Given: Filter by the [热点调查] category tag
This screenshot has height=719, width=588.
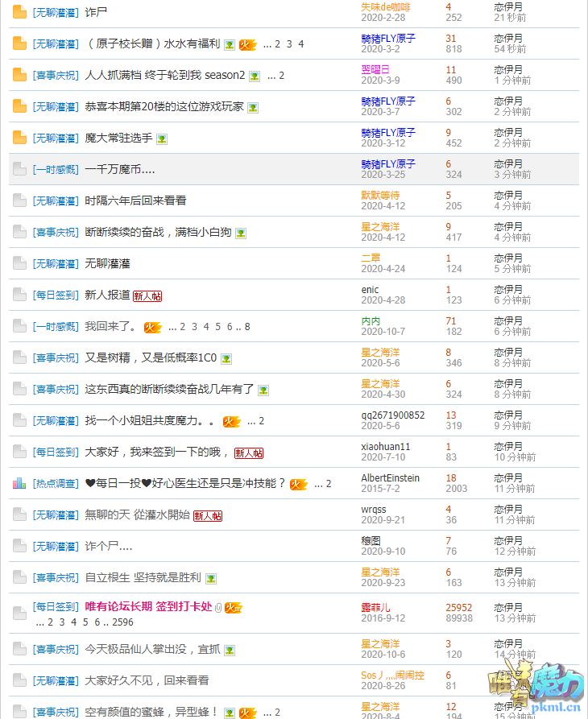Looking at the screenshot, I should 56,484.
